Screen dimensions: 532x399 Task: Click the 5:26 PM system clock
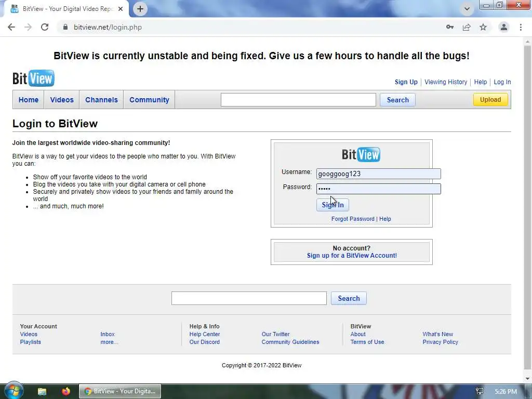click(x=506, y=392)
